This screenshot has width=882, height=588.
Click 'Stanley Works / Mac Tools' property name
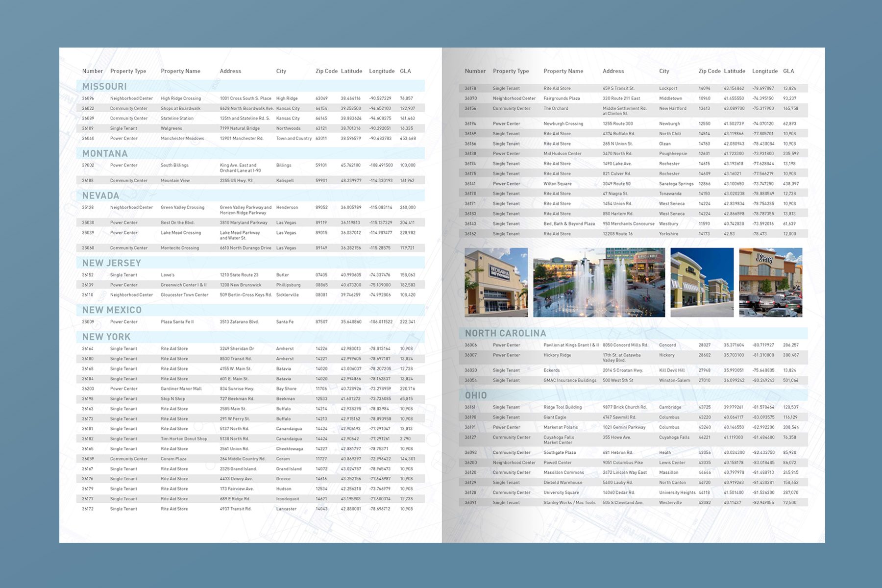[569, 502]
